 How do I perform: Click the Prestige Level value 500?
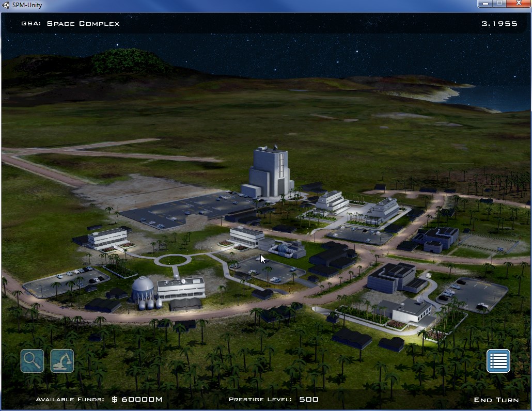click(x=308, y=399)
